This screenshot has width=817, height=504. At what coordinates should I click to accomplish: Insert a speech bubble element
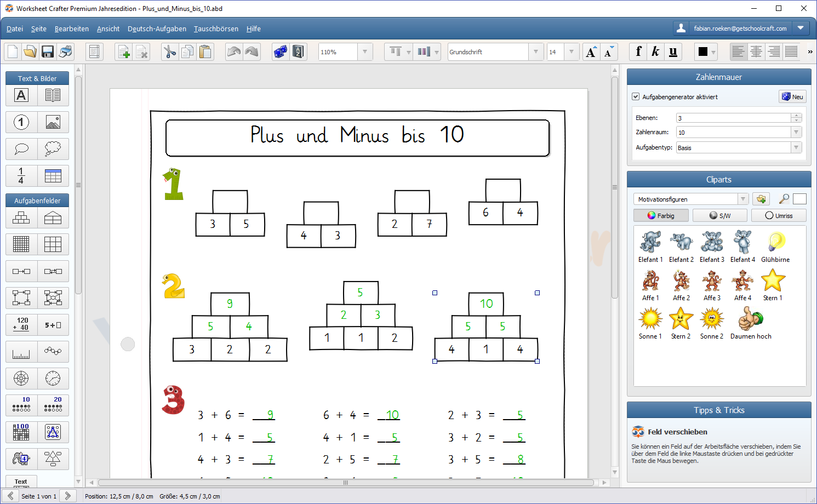pyautogui.click(x=21, y=148)
